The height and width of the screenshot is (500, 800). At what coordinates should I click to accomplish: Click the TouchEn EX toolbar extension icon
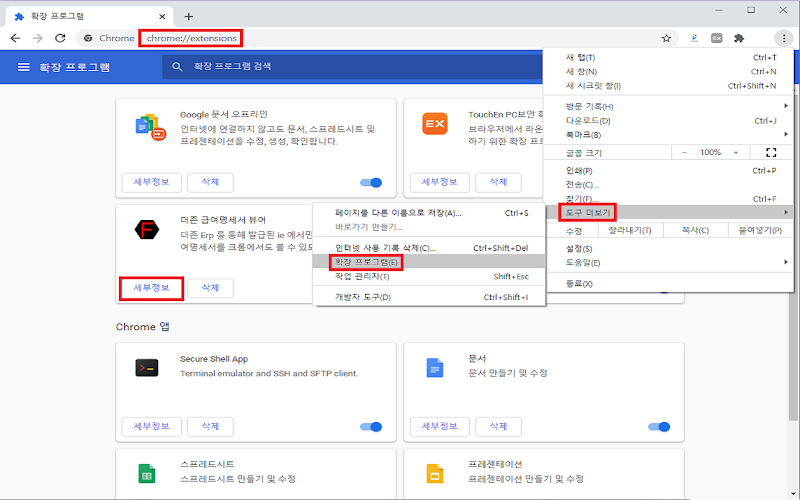(717, 38)
